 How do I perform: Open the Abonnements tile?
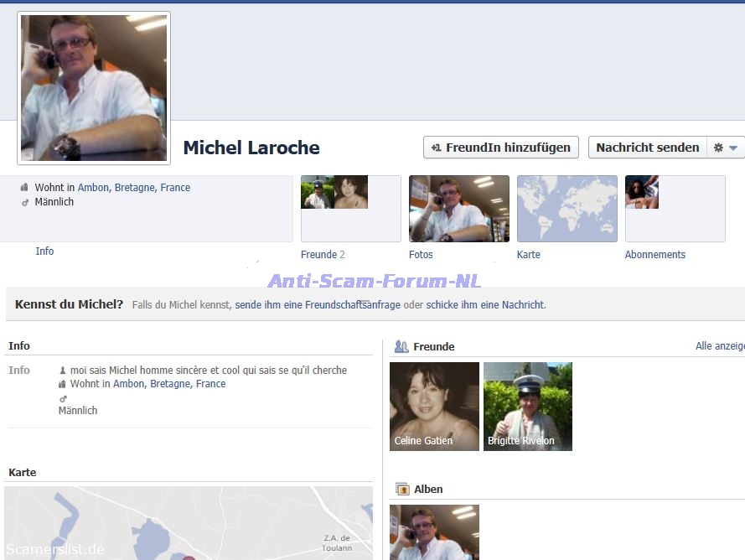[x=675, y=209]
